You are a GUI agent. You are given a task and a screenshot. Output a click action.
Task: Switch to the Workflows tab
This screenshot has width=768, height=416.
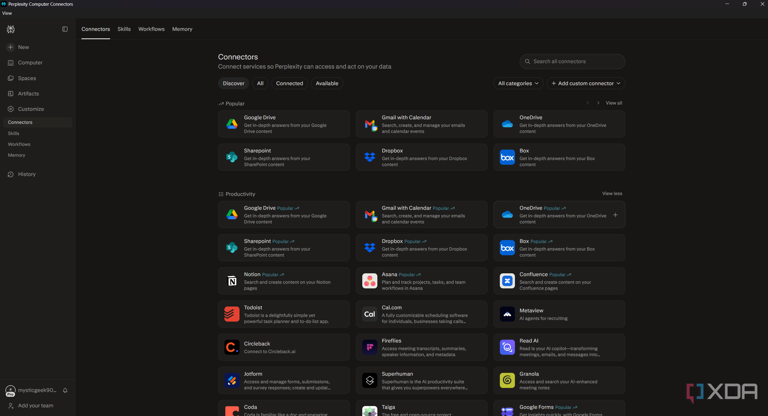pyautogui.click(x=151, y=29)
